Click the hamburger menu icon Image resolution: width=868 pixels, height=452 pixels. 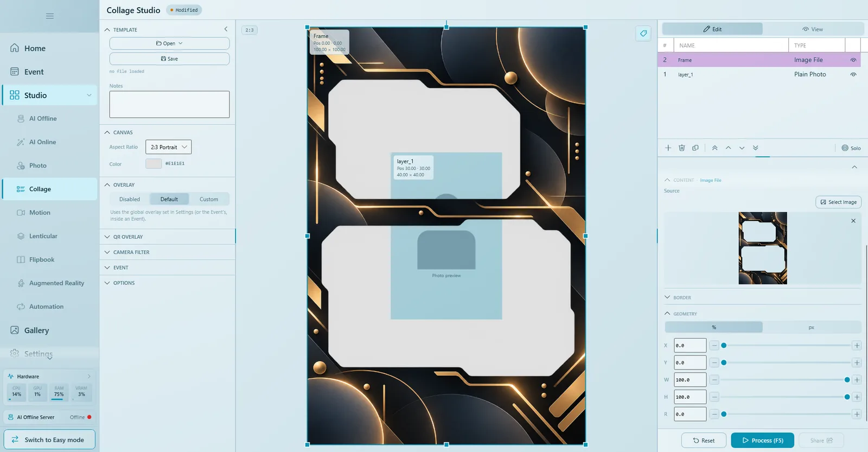click(x=49, y=16)
